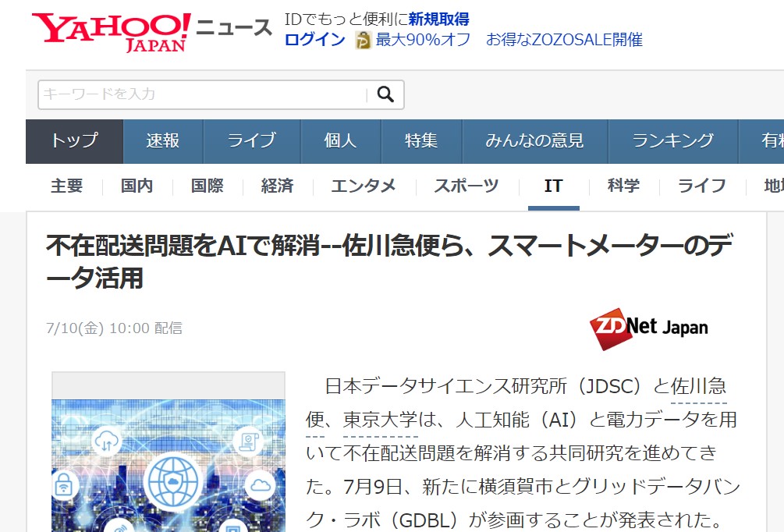Open the トップ navigation tab
The image size is (784, 532).
pyautogui.click(x=75, y=140)
